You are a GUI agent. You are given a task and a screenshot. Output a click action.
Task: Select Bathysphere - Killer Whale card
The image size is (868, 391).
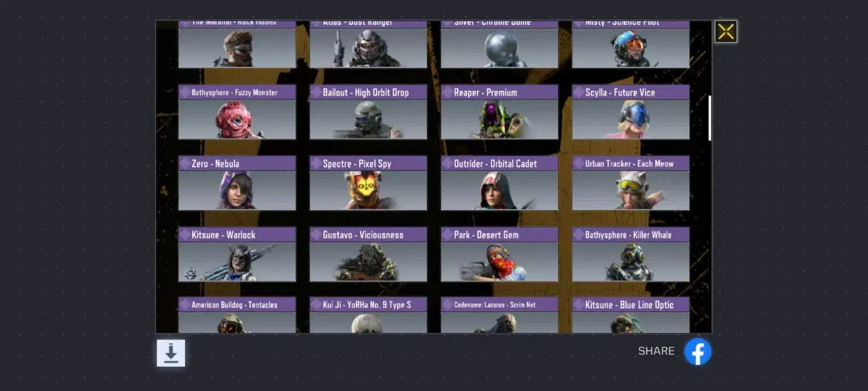(x=631, y=254)
